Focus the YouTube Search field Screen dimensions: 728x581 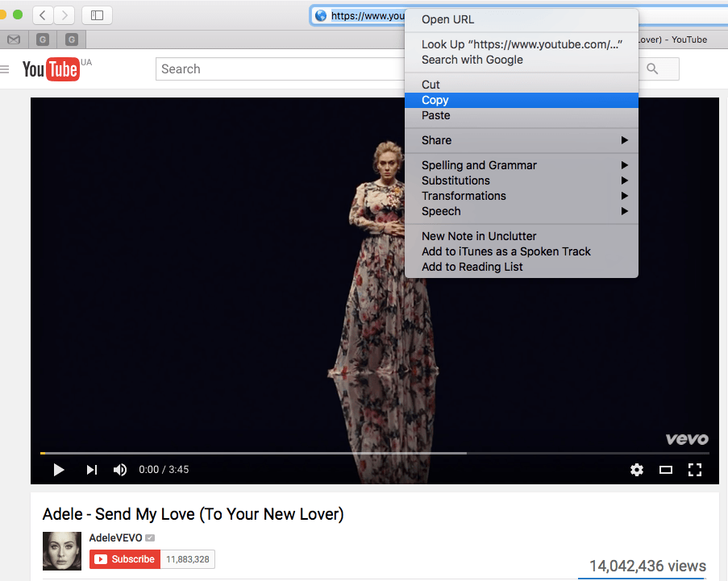coord(281,69)
